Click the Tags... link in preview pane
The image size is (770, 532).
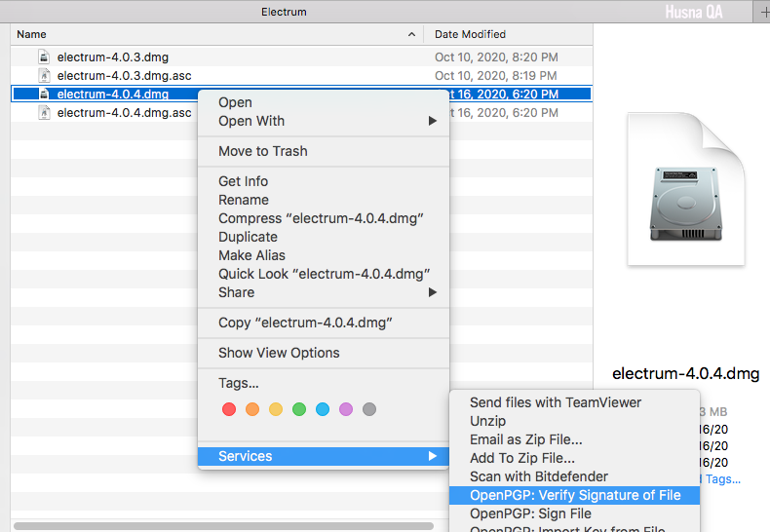[x=722, y=479]
